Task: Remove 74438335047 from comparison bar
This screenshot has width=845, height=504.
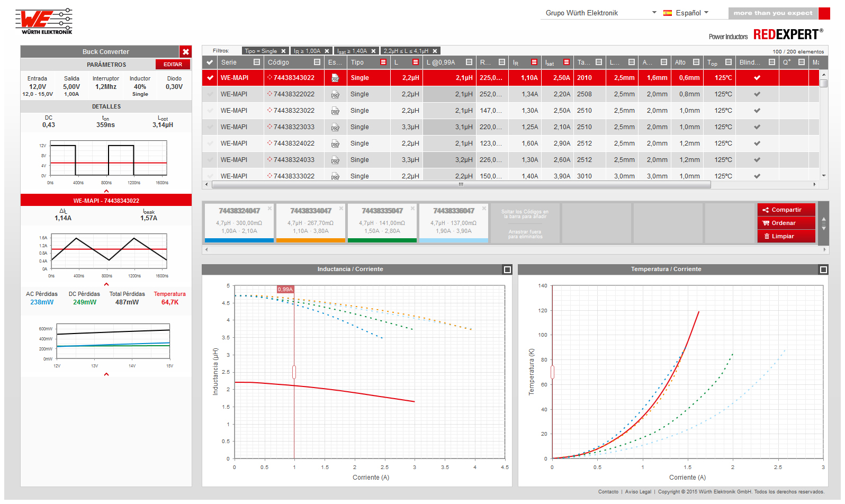Action: tap(412, 209)
